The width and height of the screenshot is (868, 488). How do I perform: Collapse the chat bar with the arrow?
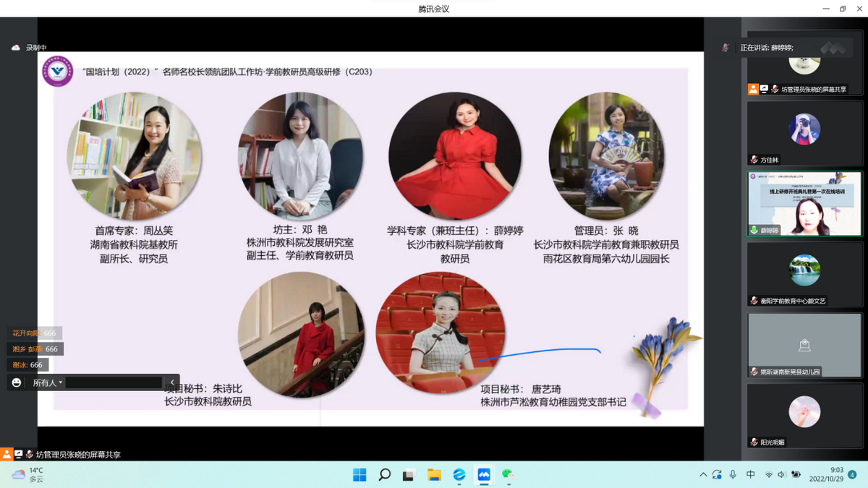(x=172, y=382)
